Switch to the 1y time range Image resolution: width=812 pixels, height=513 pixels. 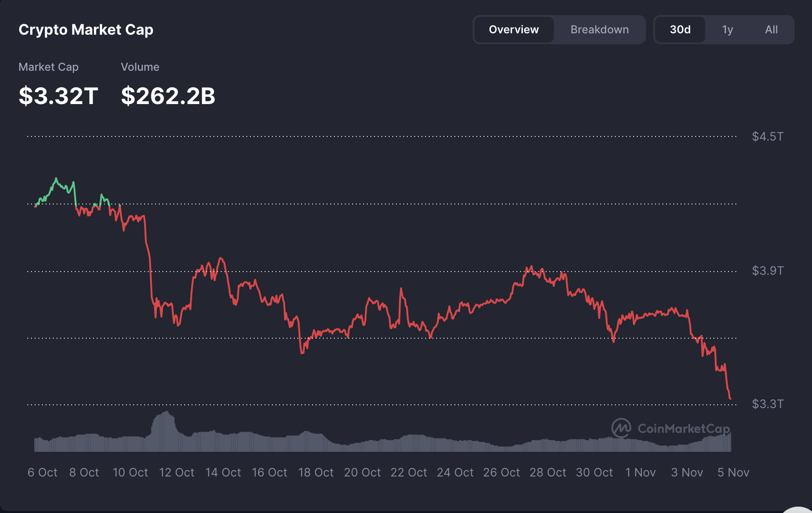tap(728, 29)
